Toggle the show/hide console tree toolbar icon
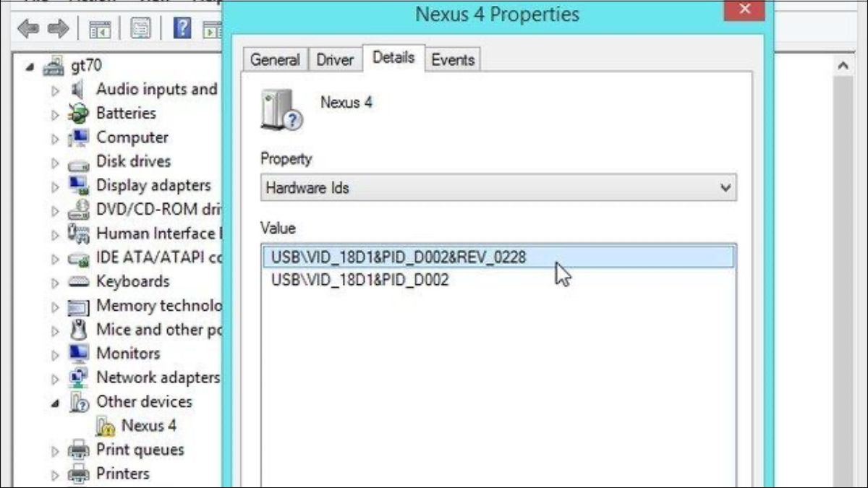The image size is (868, 488). 100,29
